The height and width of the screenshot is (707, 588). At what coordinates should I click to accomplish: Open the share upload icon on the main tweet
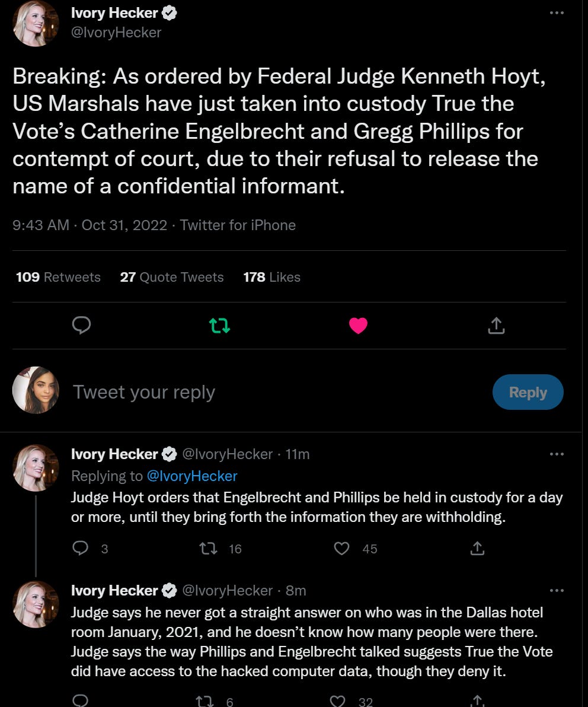click(496, 325)
